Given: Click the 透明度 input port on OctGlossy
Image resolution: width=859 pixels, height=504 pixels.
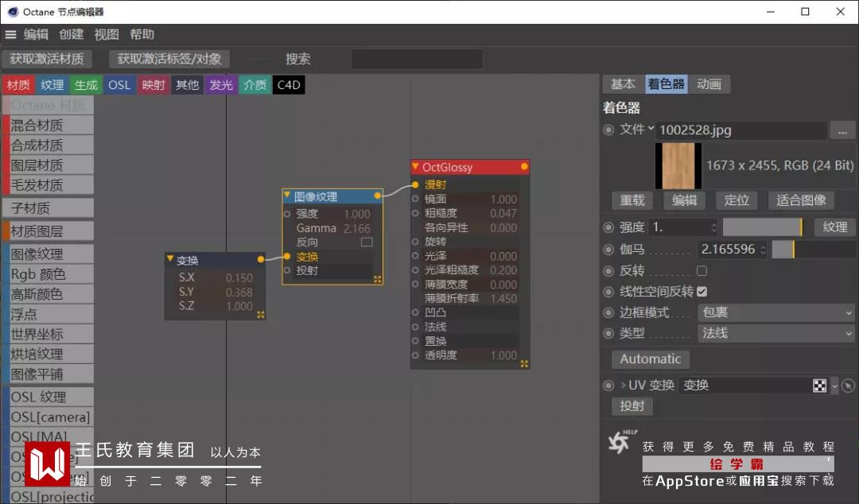Looking at the screenshot, I should pyautogui.click(x=415, y=355).
